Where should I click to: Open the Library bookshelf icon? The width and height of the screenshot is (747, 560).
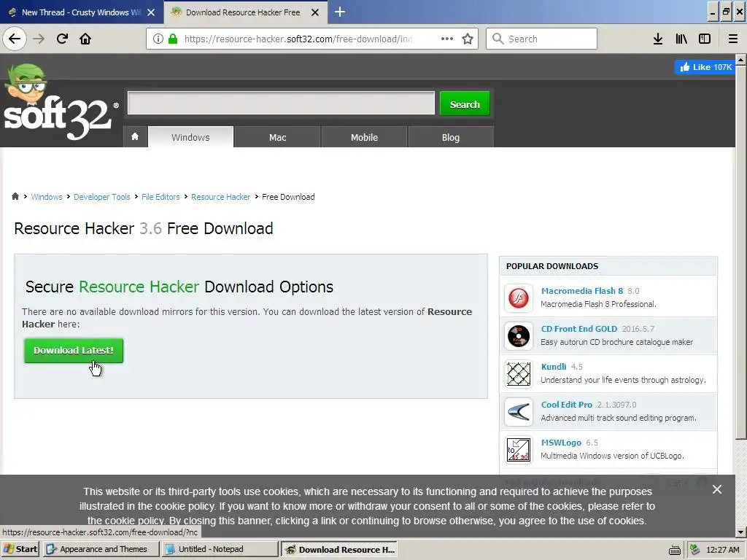point(681,39)
